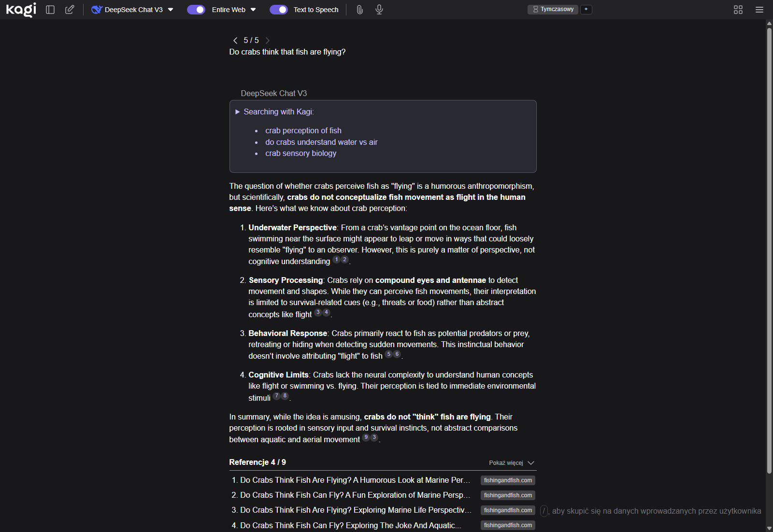Screen dimensions: 773x532
Task: Click the vertical page scrollbar
Action: click(x=769, y=241)
